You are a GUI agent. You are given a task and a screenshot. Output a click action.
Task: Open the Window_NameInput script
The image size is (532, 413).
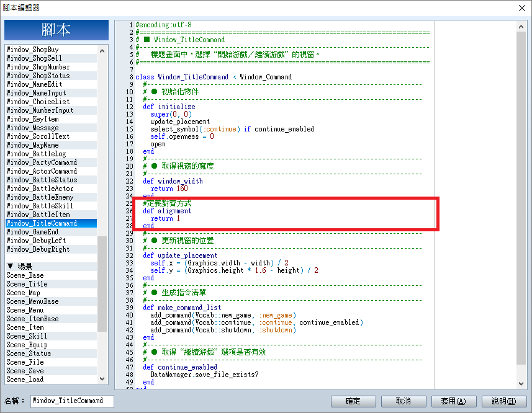[x=52, y=93]
